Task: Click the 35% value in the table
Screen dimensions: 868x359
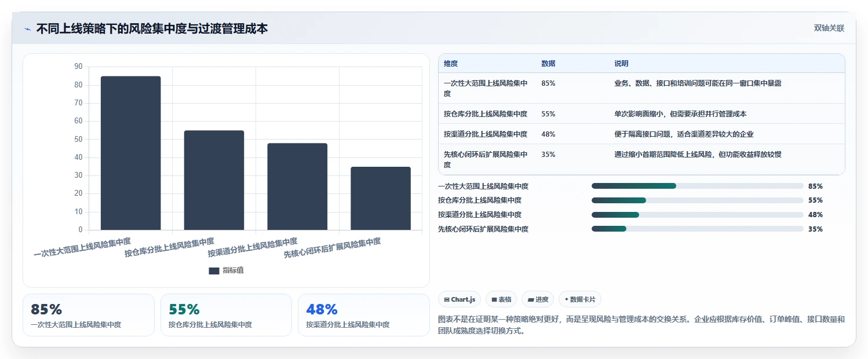Action: (548, 155)
